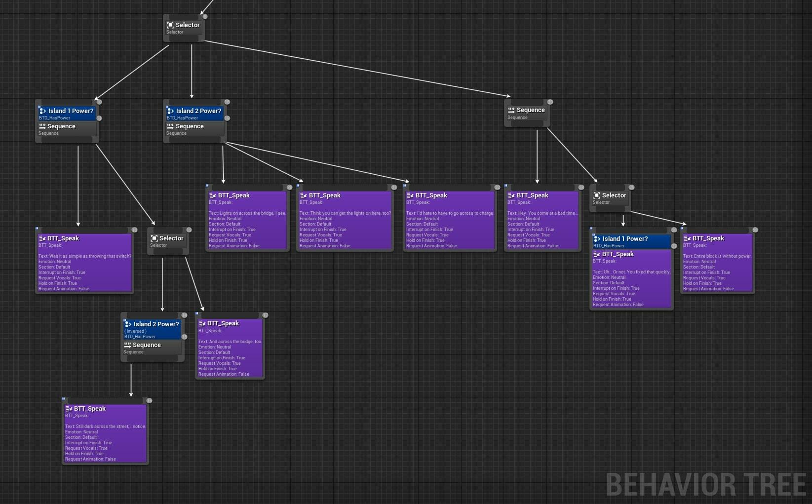Click 'Emotion: Neutral' in 'Hey. You come at a bad time' node
Viewport: 812px width, 504px height.
point(523,219)
